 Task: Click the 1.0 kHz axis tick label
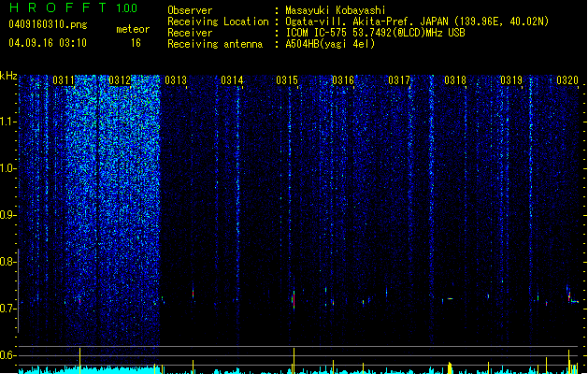point(7,168)
